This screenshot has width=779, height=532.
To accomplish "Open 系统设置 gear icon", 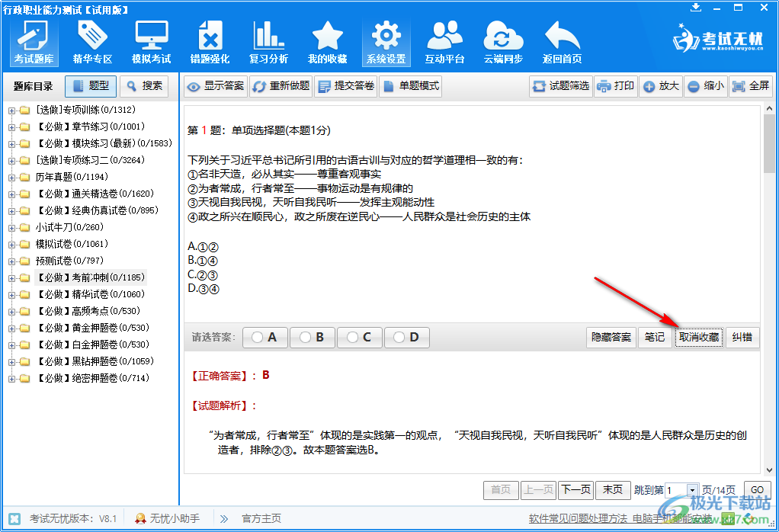I will [386, 42].
